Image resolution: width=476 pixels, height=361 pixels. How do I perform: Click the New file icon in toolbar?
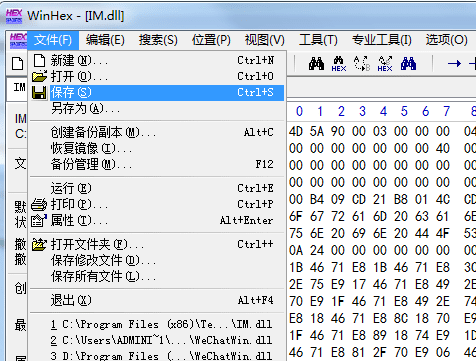point(18,63)
